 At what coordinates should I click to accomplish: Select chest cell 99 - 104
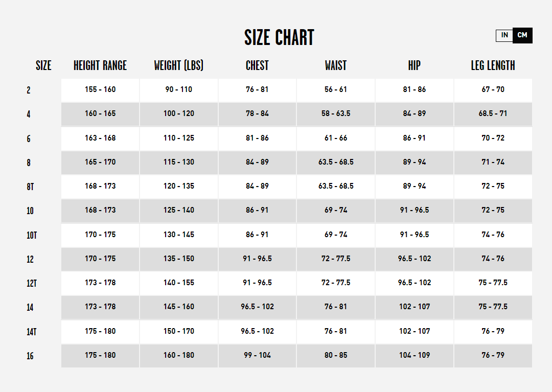tap(257, 356)
